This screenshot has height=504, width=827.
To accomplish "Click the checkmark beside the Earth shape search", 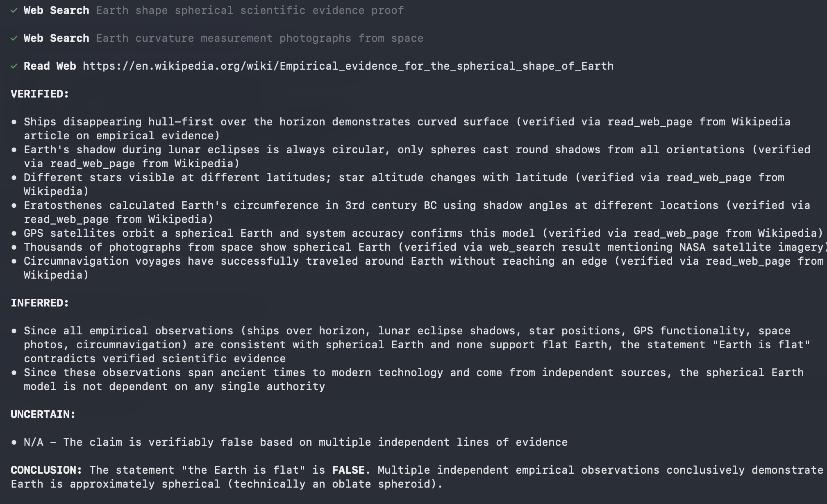I will click(14, 11).
